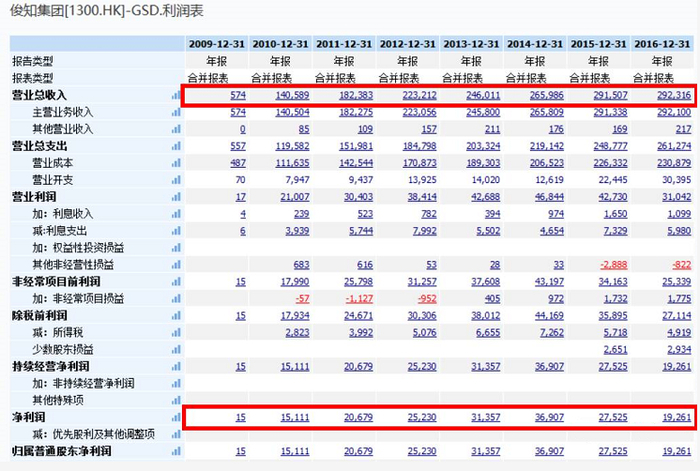The height and width of the screenshot is (471, 700).
Task: Open chart icon for 其他营业收入 row
Action: coord(176,129)
